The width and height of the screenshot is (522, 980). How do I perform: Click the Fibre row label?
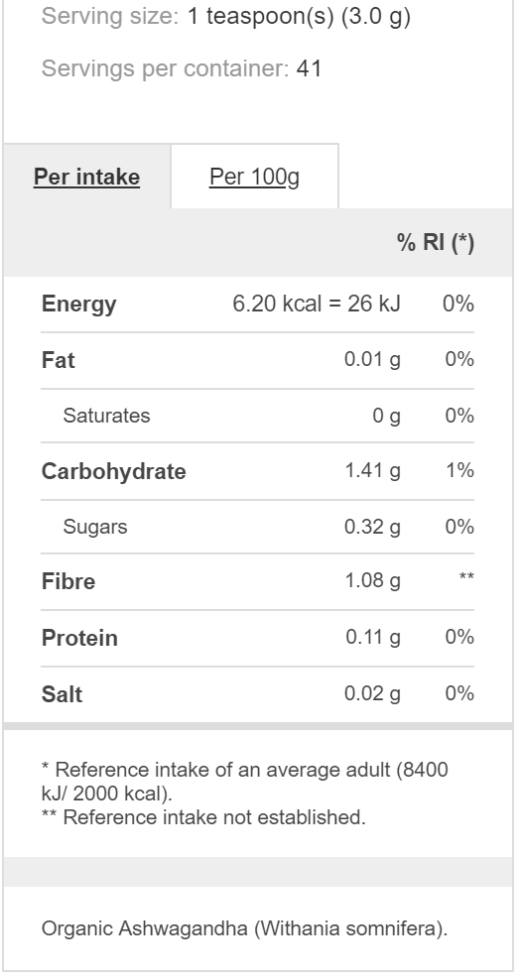coord(68,581)
